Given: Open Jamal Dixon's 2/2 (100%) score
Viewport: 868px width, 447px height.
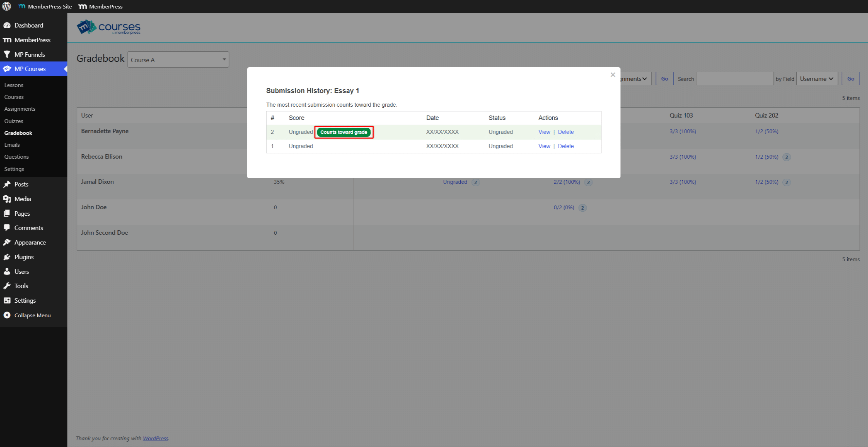Looking at the screenshot, I should [x=567, y=182].
